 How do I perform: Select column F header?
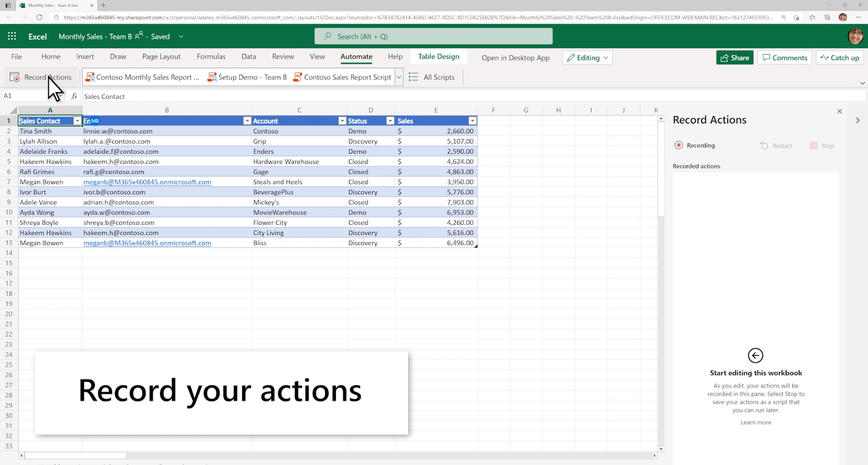coord(493,110)
